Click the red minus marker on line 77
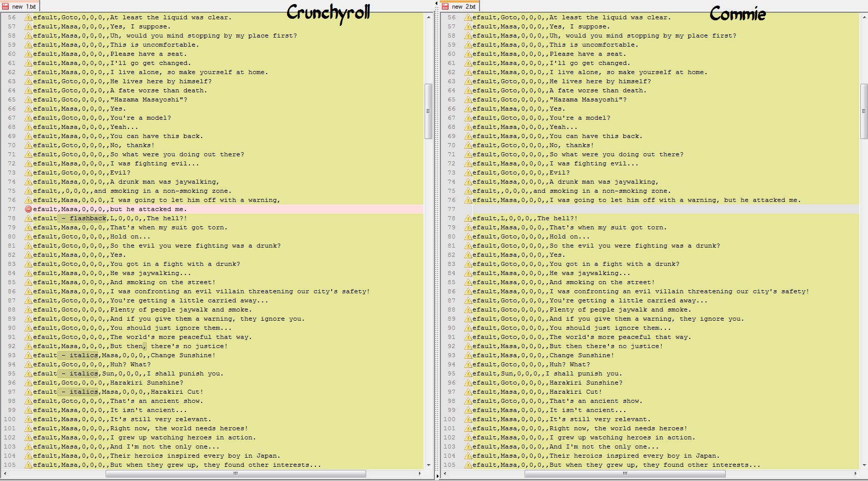Image resolution: width=868 pixels, height=481 pixels. [x=28, y=209]
